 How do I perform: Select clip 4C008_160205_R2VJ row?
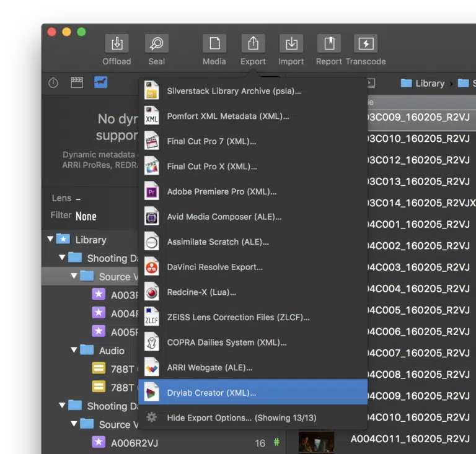pyautogui.click(x=421, y=374)
